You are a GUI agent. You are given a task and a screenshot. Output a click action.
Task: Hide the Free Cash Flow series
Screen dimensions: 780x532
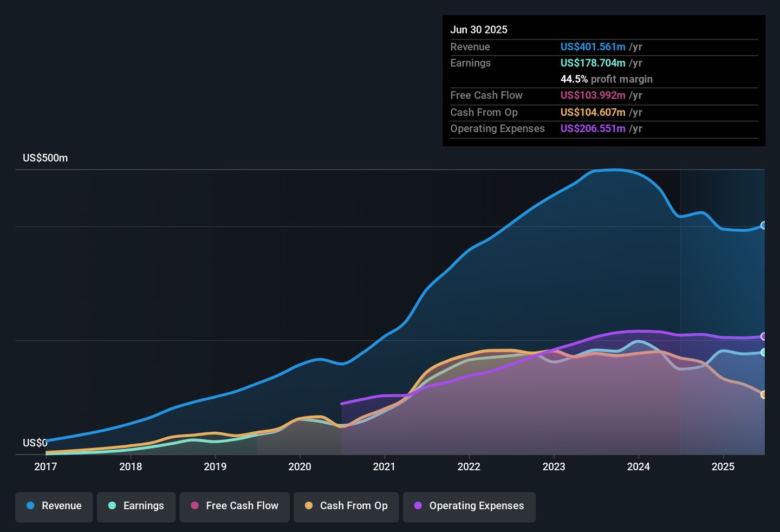point(235,506)
